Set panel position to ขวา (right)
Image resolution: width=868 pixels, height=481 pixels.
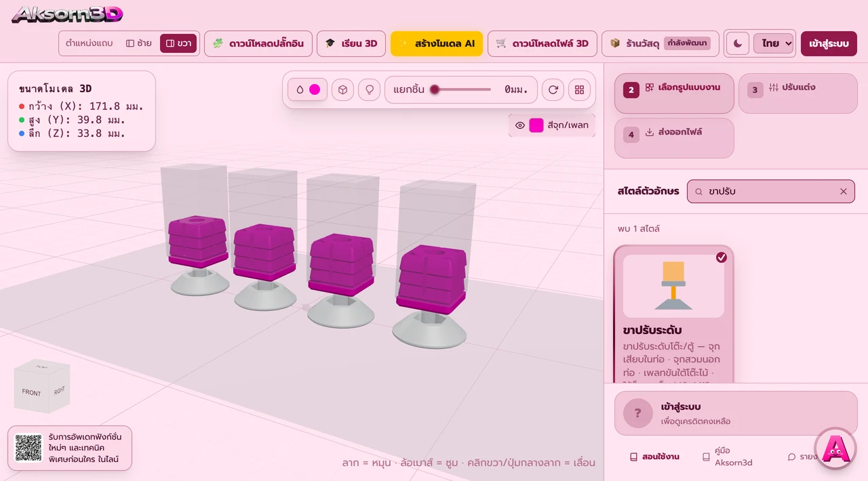[178, 43]
